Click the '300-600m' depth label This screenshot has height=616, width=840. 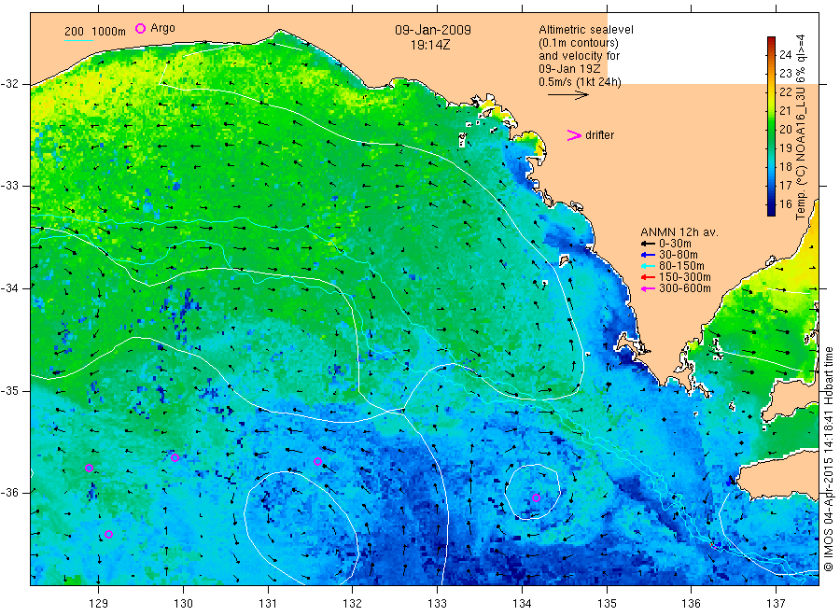coord(685,288)
